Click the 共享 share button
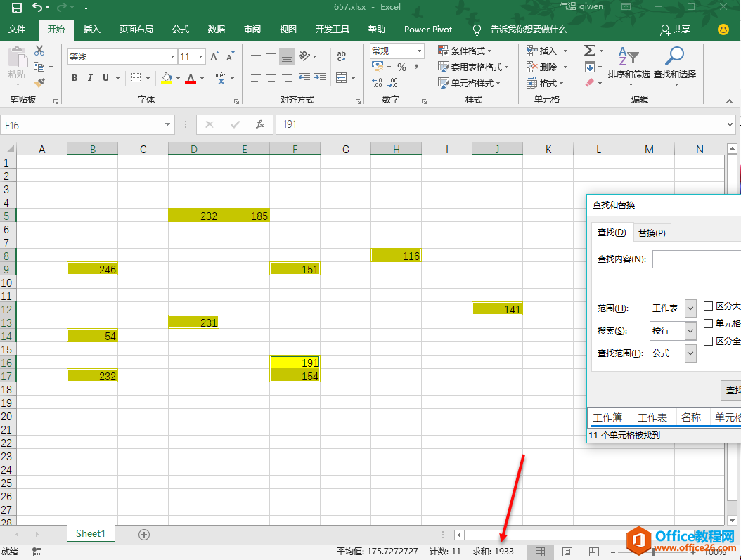This screenshot has height=560, width=741. tap(676, 30)
